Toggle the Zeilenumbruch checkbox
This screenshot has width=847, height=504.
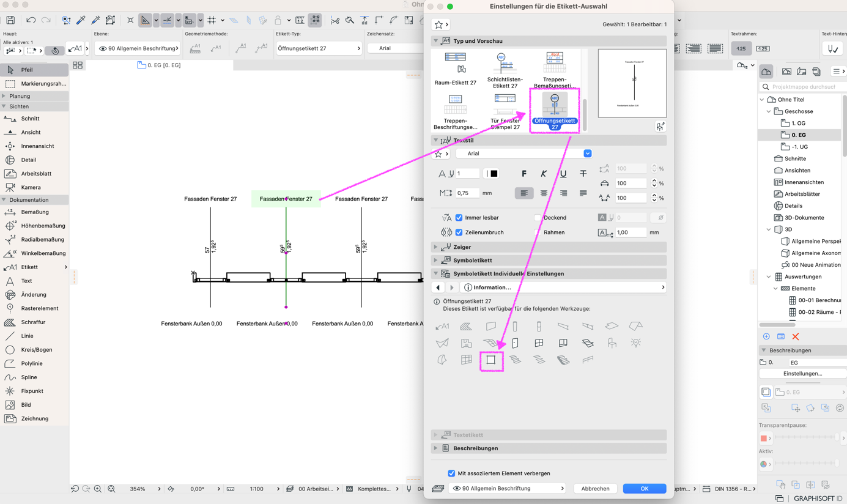(x=459, y=232)
